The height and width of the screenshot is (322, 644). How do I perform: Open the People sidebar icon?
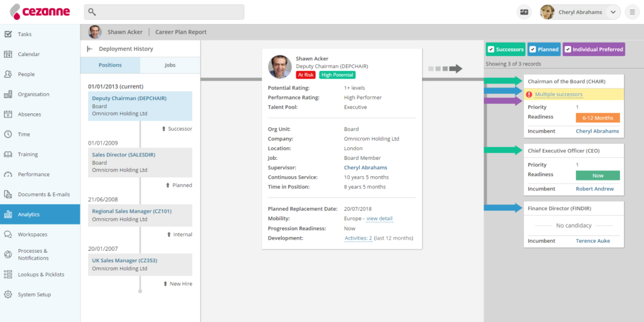8,74
